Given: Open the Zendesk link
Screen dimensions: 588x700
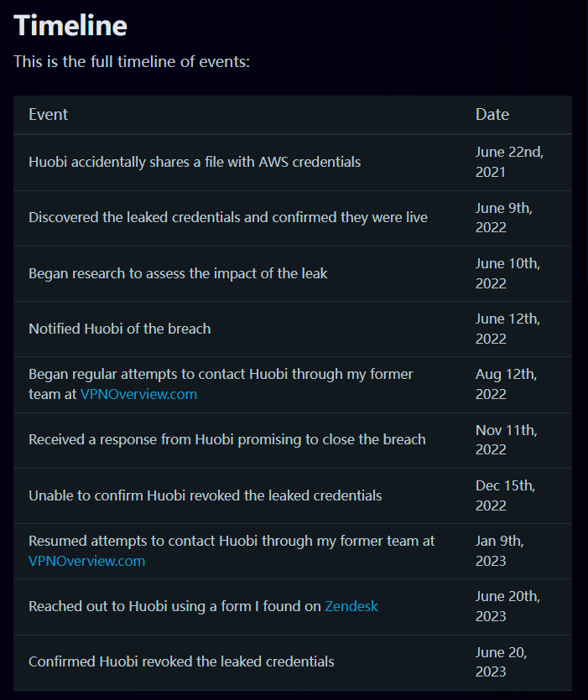Looking at the screenshot, I should [x=351, y=606].
